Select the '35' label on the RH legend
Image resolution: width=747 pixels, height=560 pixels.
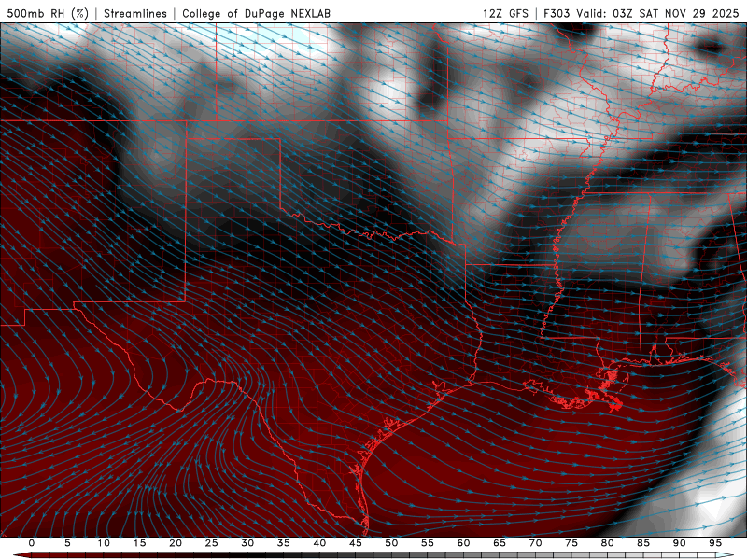(x=284, y=543)
